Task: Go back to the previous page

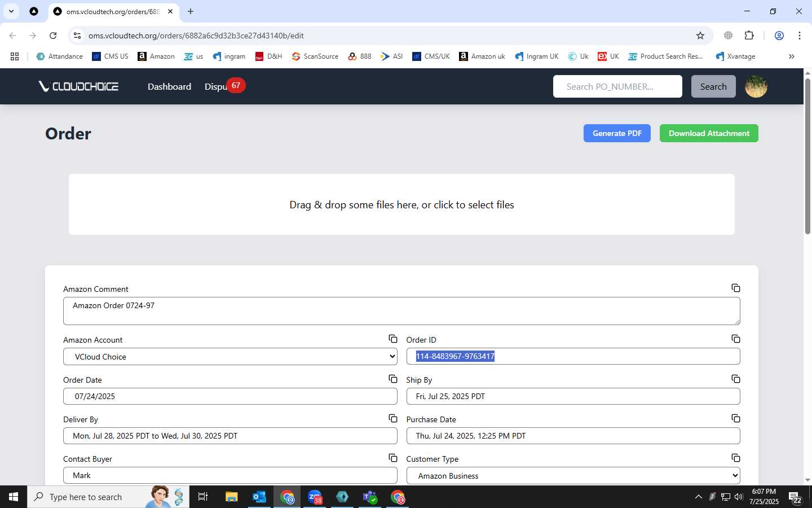Action: coord(12,36)
